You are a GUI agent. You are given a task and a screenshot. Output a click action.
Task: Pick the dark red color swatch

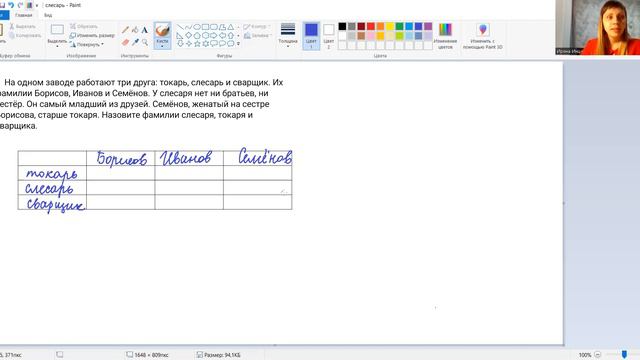(361, 27)
